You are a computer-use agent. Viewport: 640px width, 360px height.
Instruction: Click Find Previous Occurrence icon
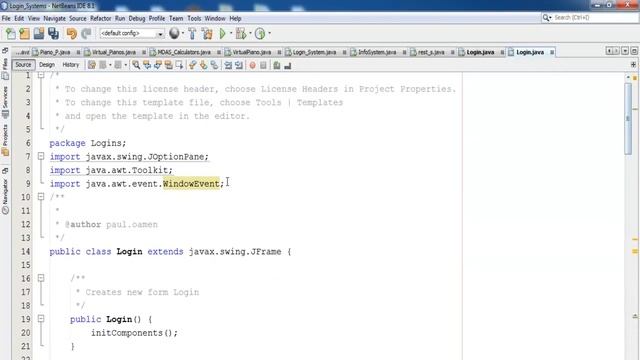point(147,65)
